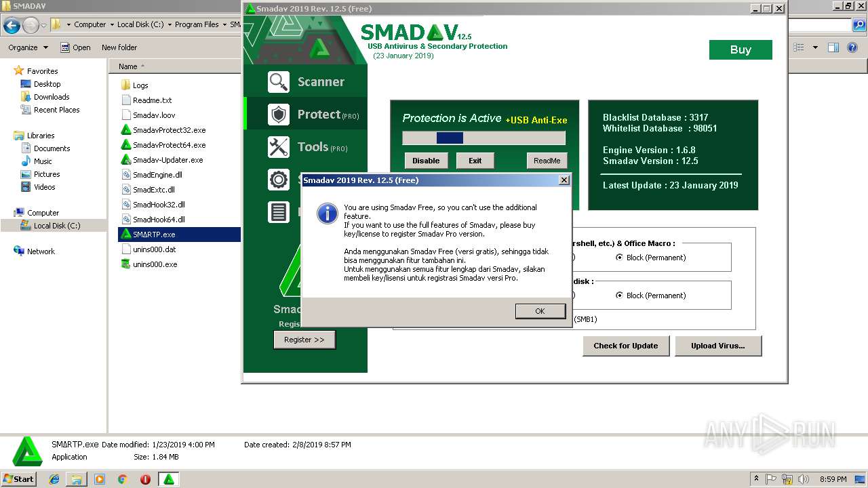868x488 pixels.
Task: Select SmadavProtect64.exe in the file list
Action: (x=163, y=145)
